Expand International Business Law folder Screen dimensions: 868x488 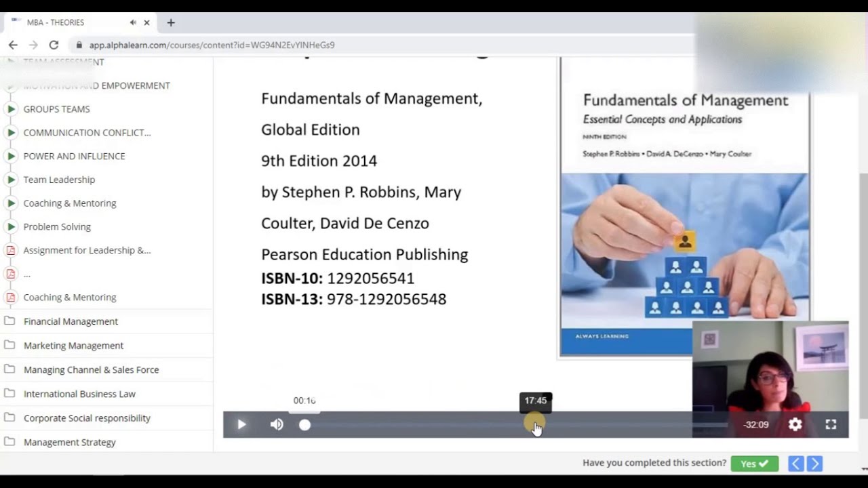pos(79,394)
